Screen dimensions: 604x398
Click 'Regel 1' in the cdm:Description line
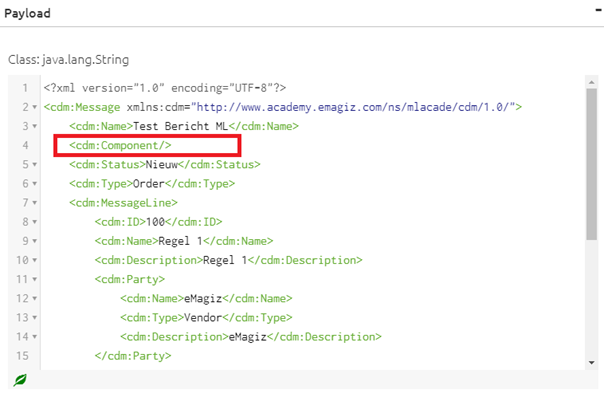point(225,260)
